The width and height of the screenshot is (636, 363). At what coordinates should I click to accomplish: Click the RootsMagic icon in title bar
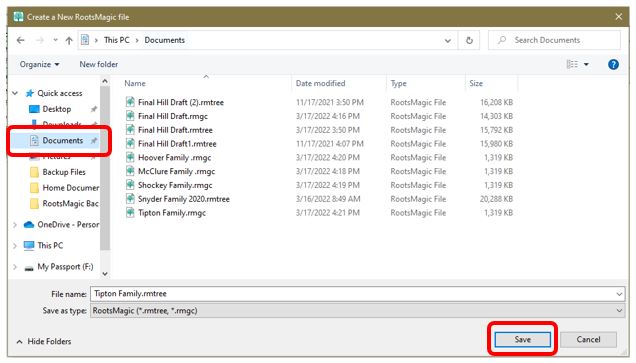point(18,17)
